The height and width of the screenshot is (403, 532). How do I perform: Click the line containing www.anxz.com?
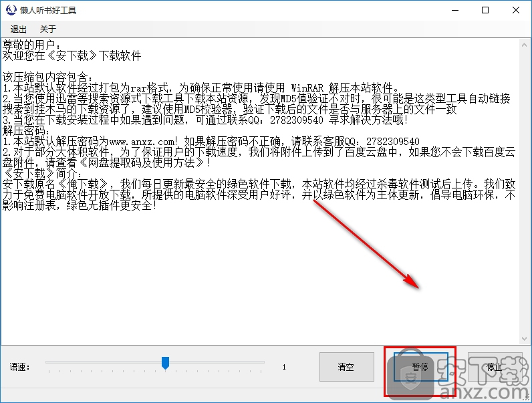click(211, 141)
